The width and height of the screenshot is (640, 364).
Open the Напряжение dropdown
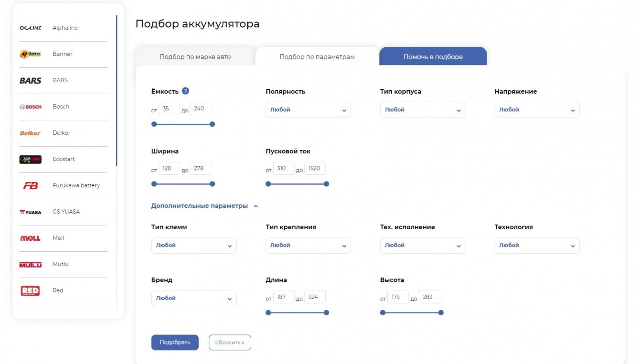(537, 110)
